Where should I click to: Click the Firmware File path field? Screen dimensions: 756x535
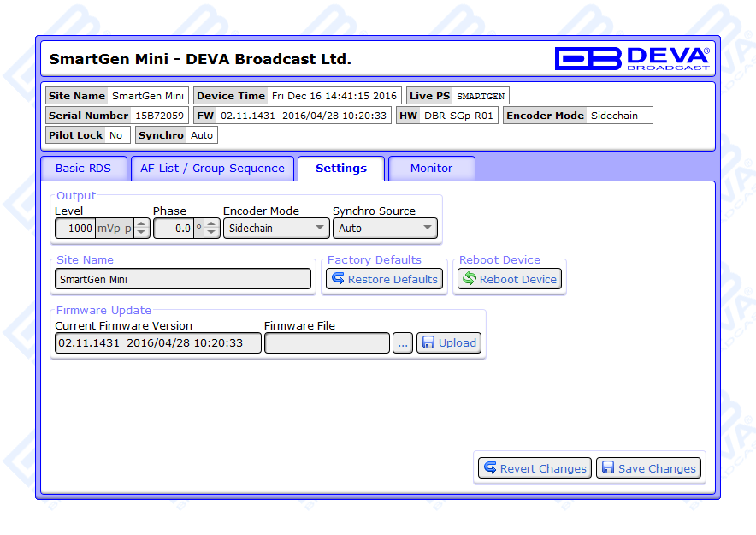point(327,343)
